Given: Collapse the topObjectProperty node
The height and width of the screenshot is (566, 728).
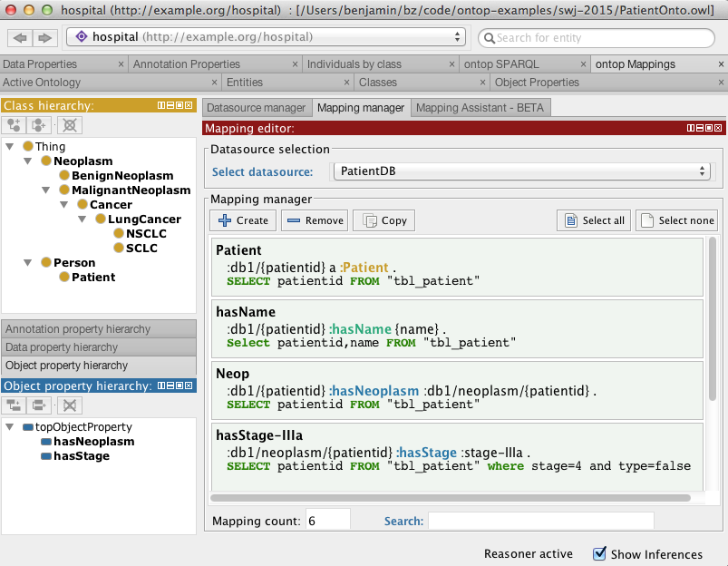Looking at the screenshot, I should click(x=10, y=426).
